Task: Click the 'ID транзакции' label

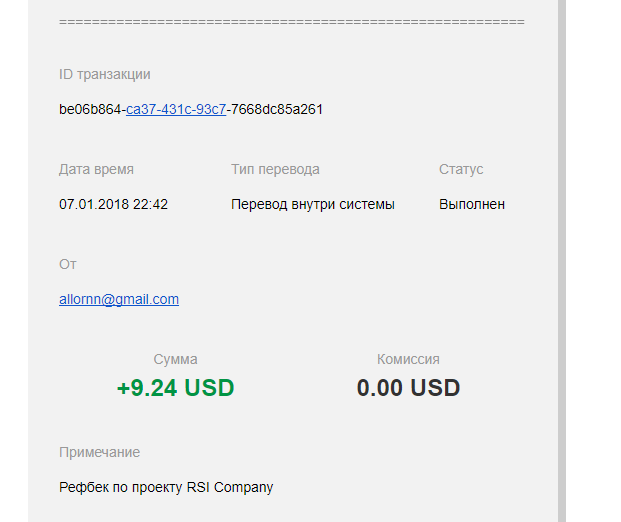Action: pos(105,74)
